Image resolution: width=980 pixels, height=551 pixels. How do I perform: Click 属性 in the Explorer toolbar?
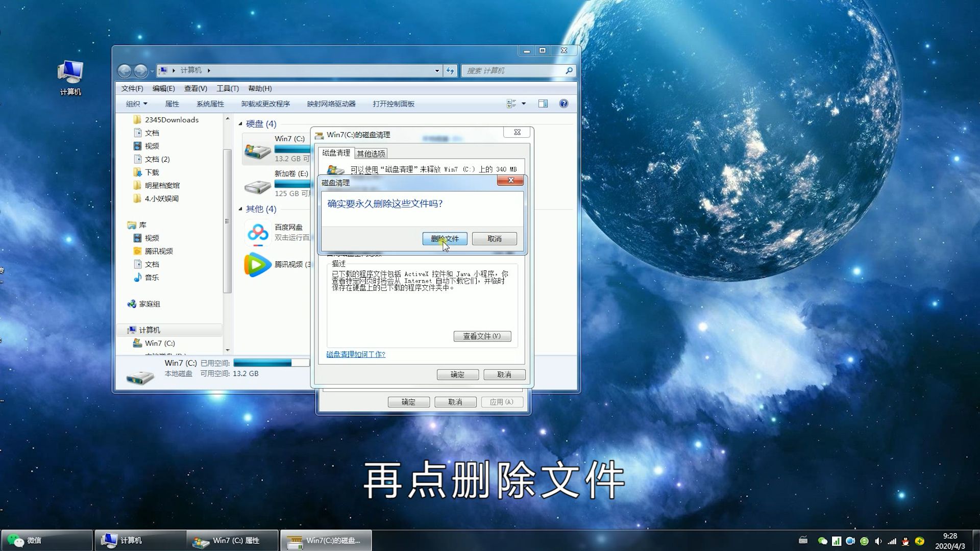[x=172, y=104]
